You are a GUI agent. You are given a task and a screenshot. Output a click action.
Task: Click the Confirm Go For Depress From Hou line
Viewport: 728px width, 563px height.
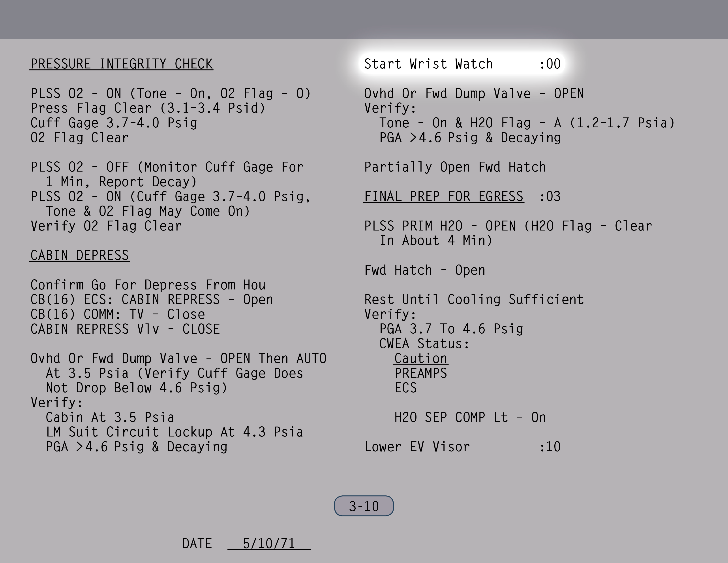(148, 285)
